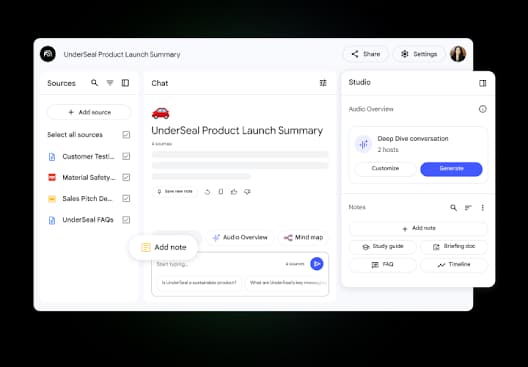Open the user profile avatar
Image resolution: width=528 pixels, height=367 pixels.
[458, 54]
